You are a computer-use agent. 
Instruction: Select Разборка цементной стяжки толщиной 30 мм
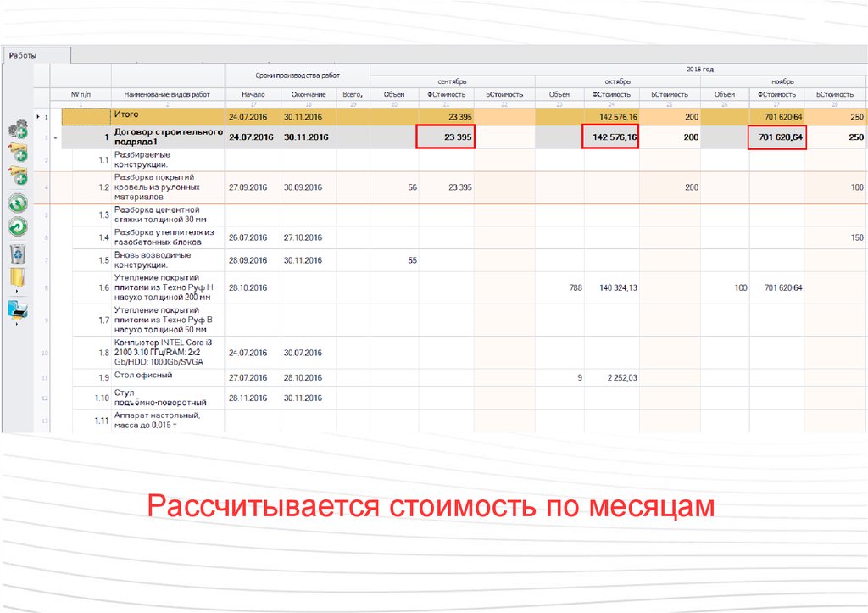[x=168, y=215]
